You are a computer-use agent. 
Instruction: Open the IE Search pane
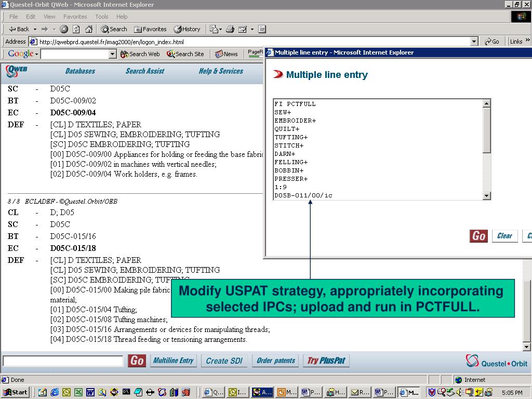point(114,29)
